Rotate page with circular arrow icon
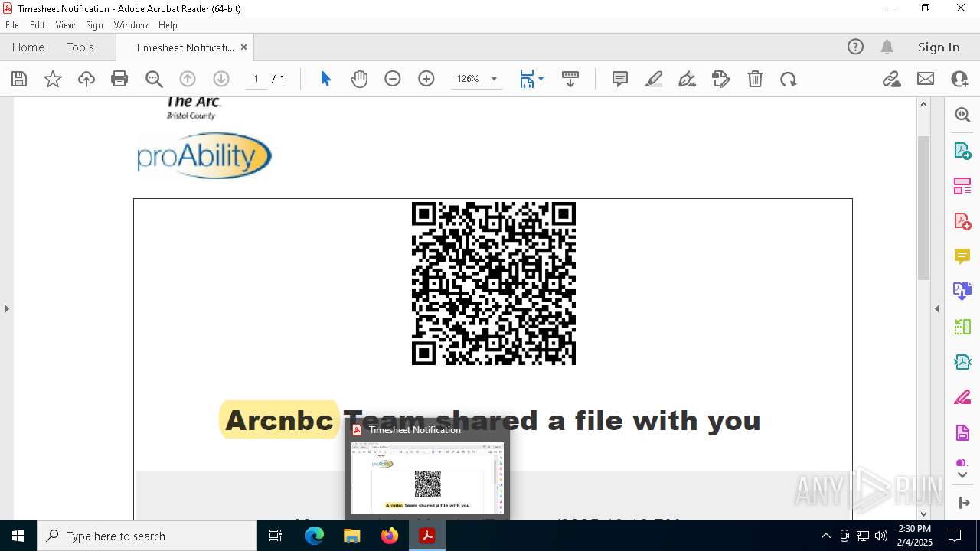The height and width of the screenshot is (551, 980). coord(789,79)
